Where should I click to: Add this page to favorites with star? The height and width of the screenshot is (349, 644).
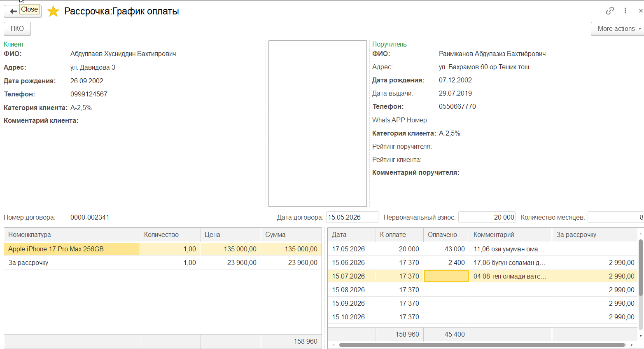coord(53,11)
